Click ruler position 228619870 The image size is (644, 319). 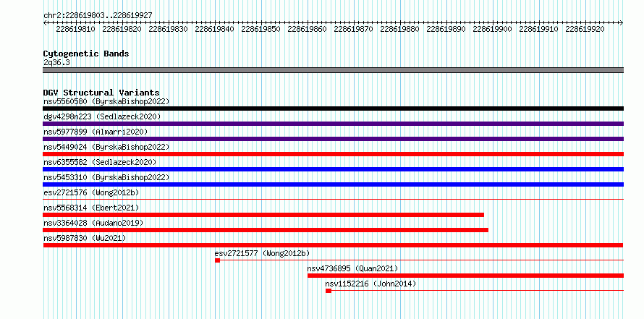tap(353, 29)
